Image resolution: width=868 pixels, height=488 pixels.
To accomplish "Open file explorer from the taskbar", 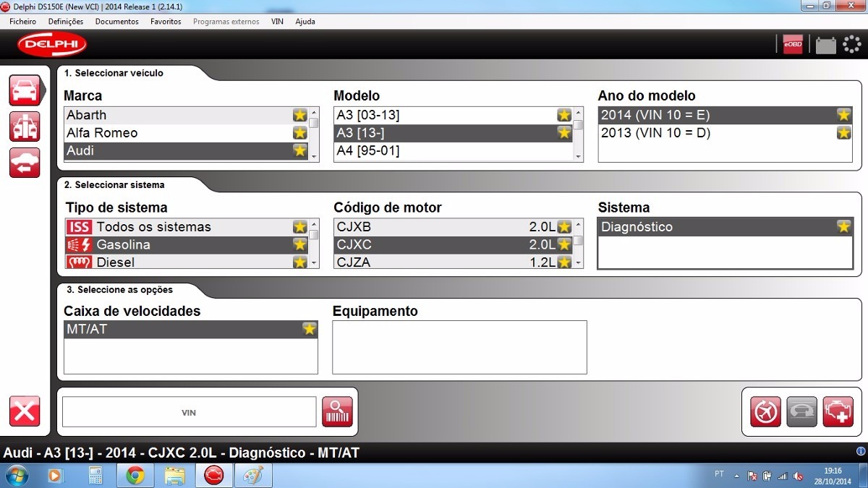I will (x=174, y=476).
